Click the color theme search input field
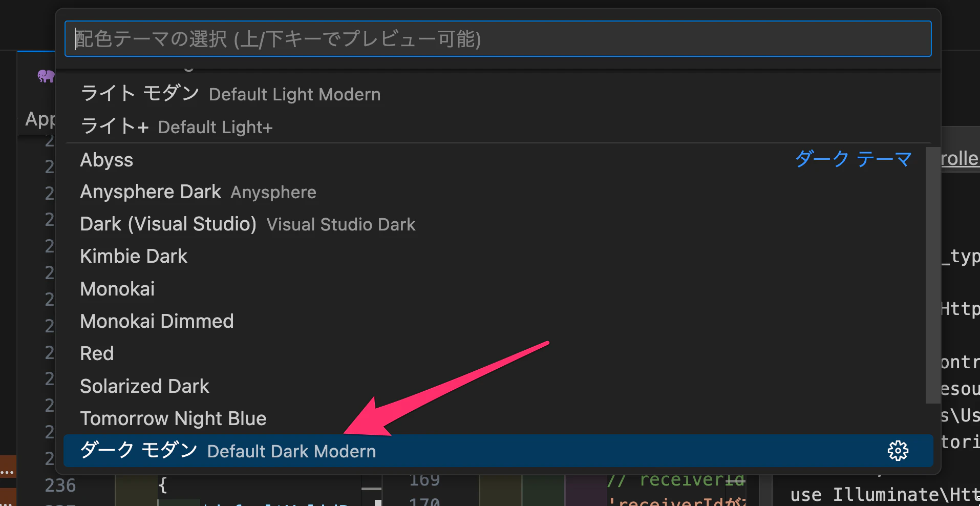Image resolution: width=980 pixels, height=506 pixels. 498,39
